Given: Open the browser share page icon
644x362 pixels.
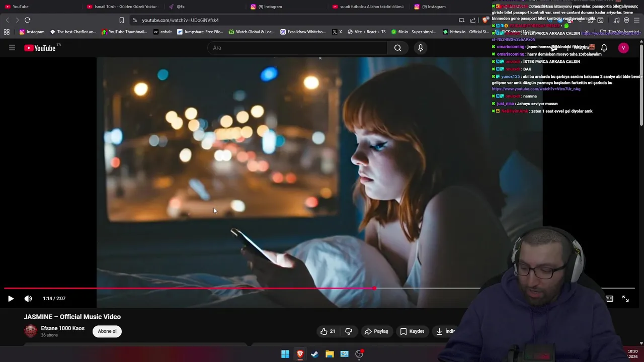Looking at the screenshot, I should [473, 20].
